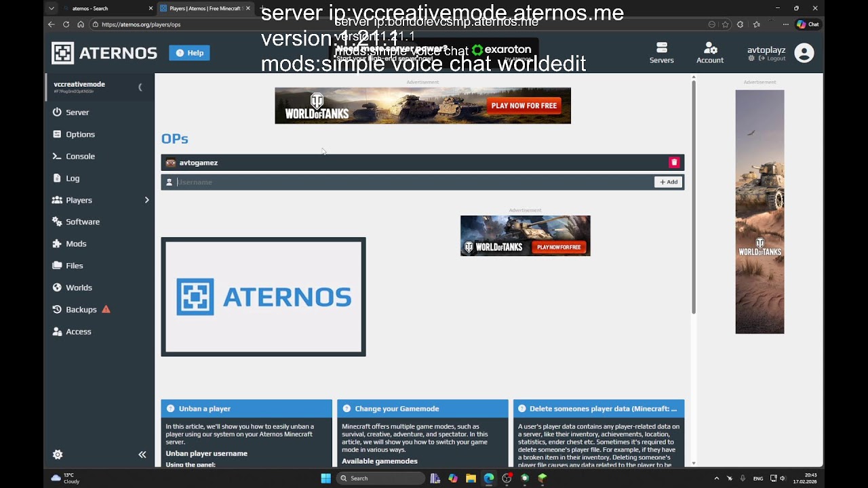Click the Logout link

772,59
